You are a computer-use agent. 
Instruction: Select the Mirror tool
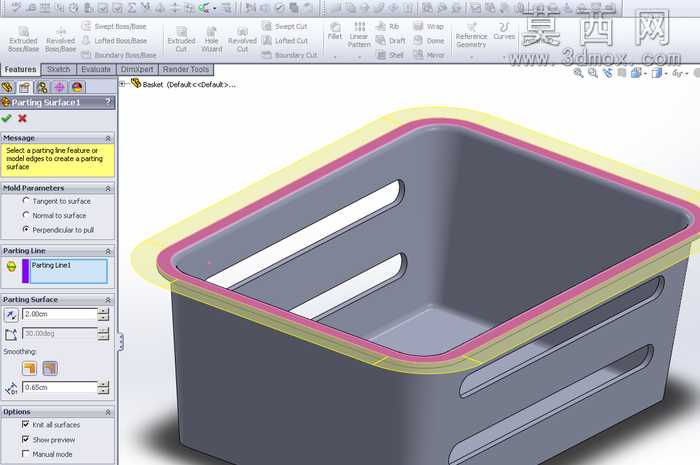429,55
